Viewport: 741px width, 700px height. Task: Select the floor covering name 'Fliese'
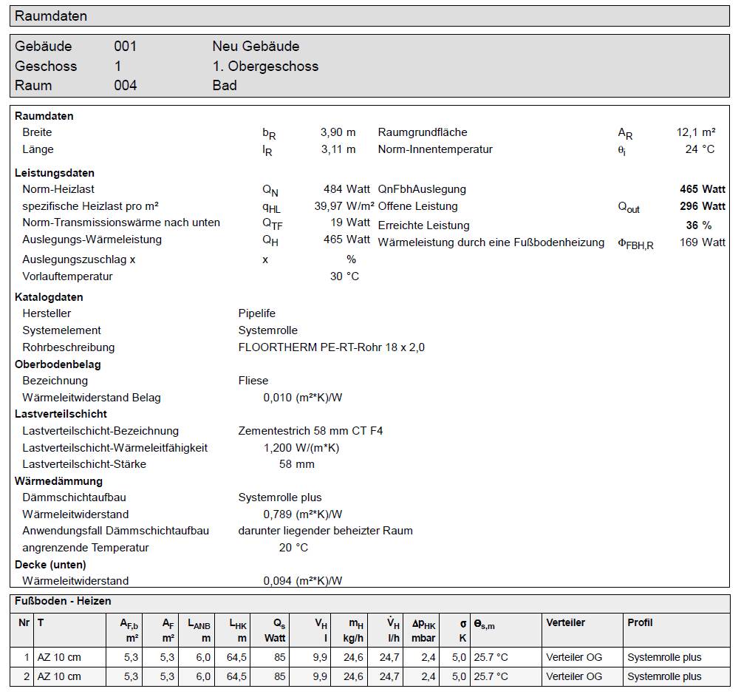[253, 381]
